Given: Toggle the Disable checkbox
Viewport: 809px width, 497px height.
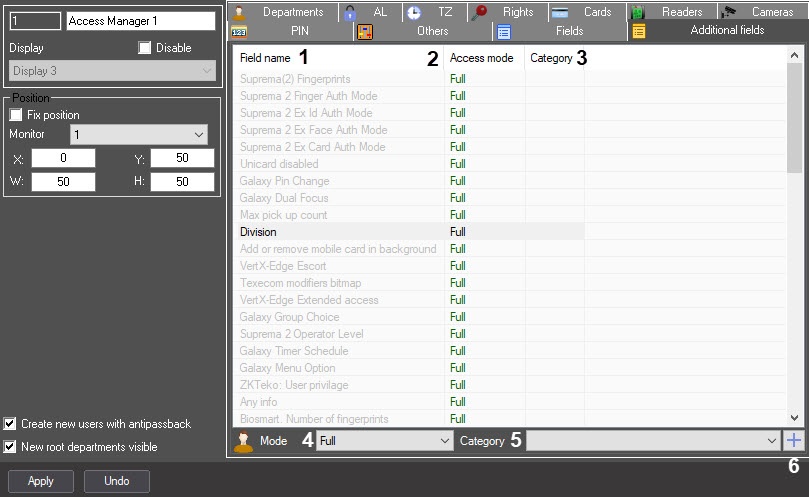Looking at the screenshot, I should click(x=144, y=48).
